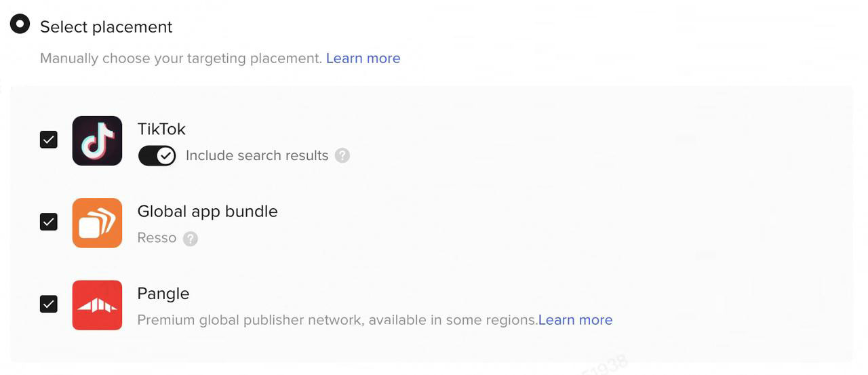Image resolution: width=868 pixels, height=375 pixels.
Task: Click the TikTok placement label
Action: [161, 129]
